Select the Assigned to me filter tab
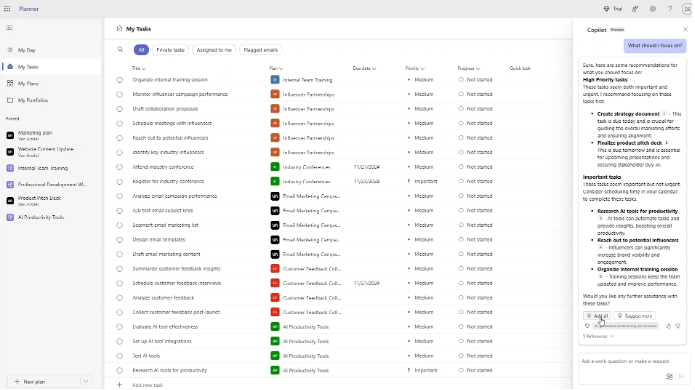Screen dimensions: 695x390 pyautogui.click(x=214, y=50)
